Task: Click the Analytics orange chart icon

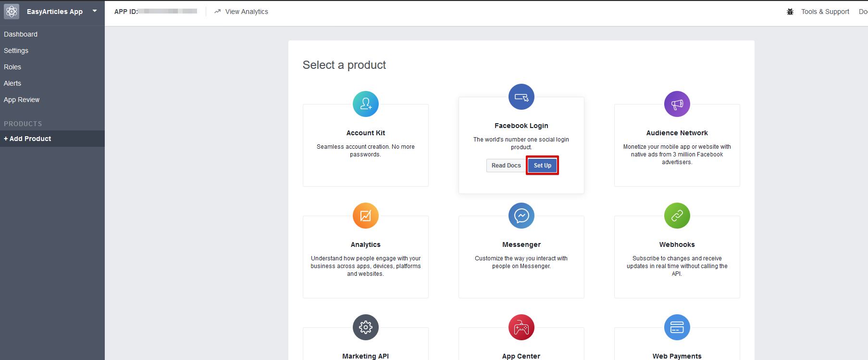Action: click(x=366, y=216)
